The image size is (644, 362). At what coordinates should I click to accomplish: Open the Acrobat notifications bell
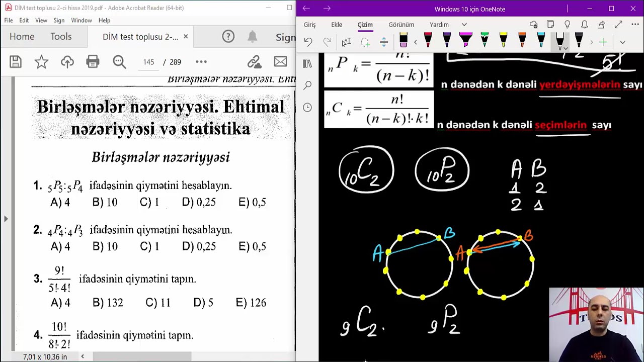click(253, 37)
